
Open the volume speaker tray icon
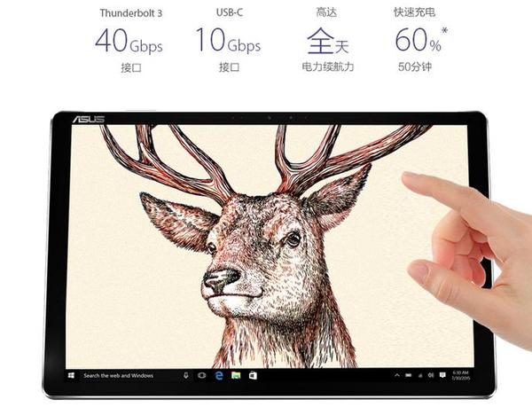tap(431, 375)
